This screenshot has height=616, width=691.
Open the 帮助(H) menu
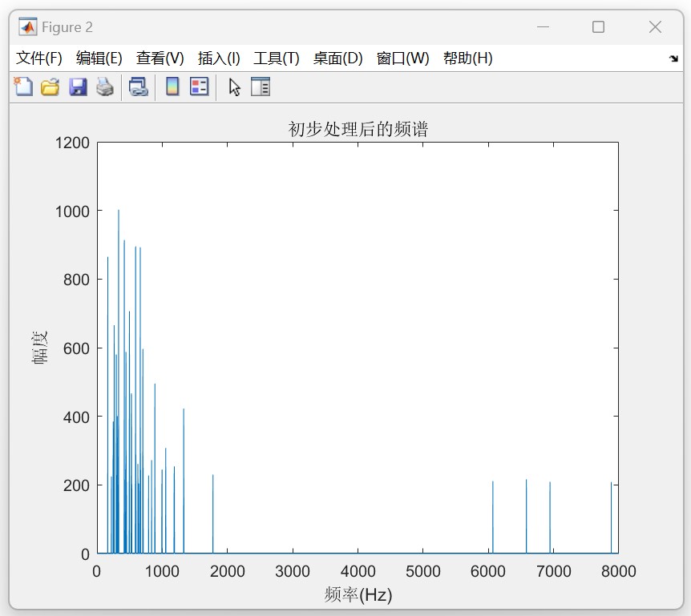click(468, 58)
